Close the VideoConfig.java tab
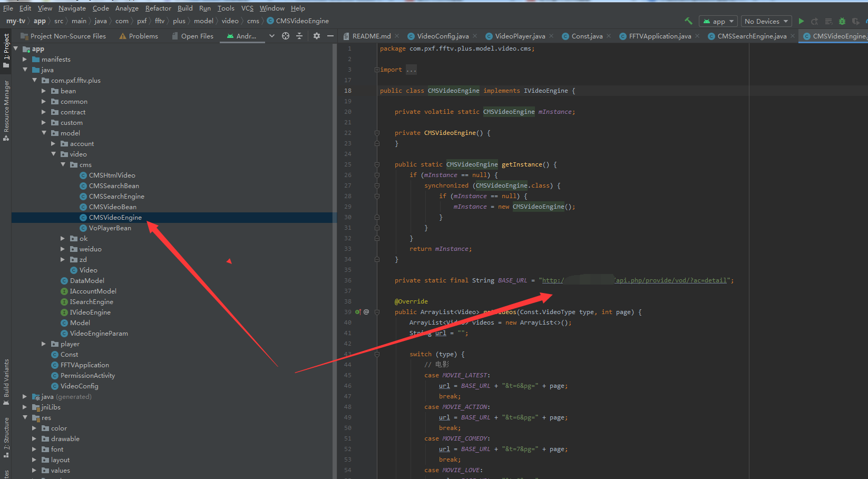This screenshot has height=479, width=868. pyautogui.click(x=475, y=36)
